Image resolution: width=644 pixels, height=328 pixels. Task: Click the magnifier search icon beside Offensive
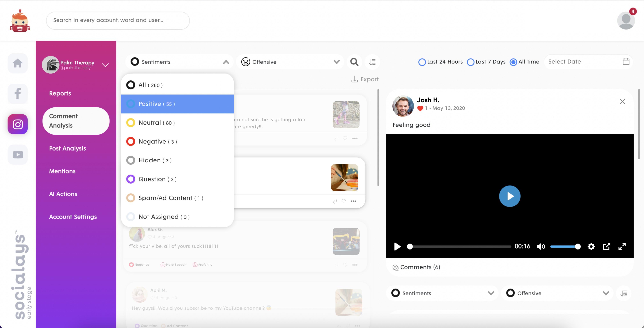pos(354,62)
